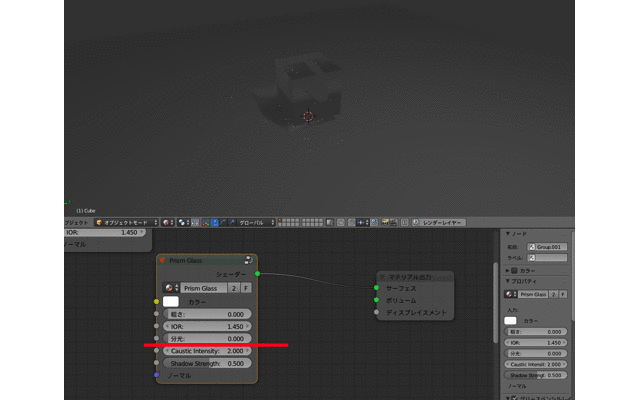Click the Render Layer button in header

(x=439, y=222)
